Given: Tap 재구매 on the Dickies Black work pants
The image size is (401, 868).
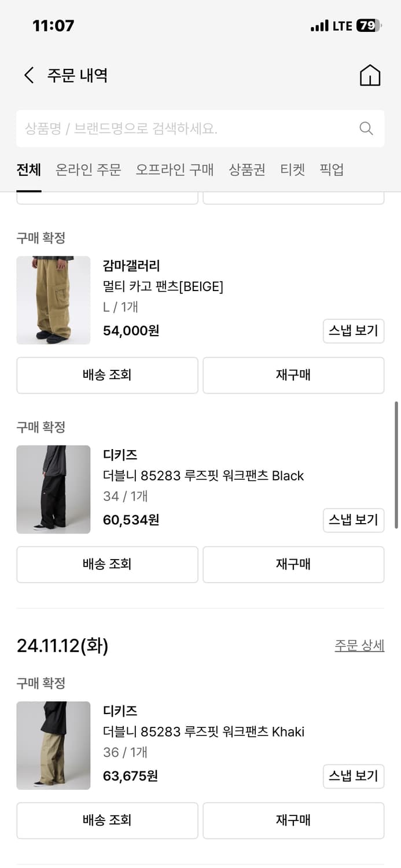Looking at the screenshot, I should (x=293, y=564).
